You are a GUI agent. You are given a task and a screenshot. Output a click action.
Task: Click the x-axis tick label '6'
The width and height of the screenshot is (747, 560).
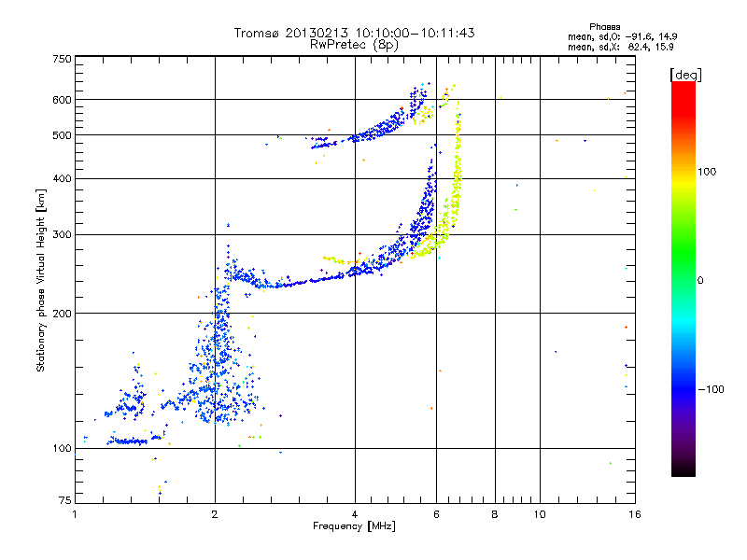tap(436, 514)
